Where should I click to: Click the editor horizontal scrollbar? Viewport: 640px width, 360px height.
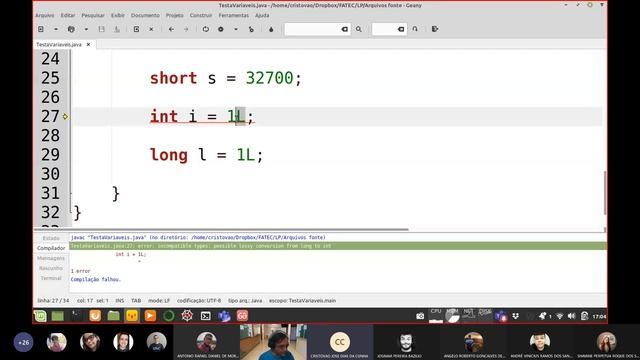(x=222, y=230)
